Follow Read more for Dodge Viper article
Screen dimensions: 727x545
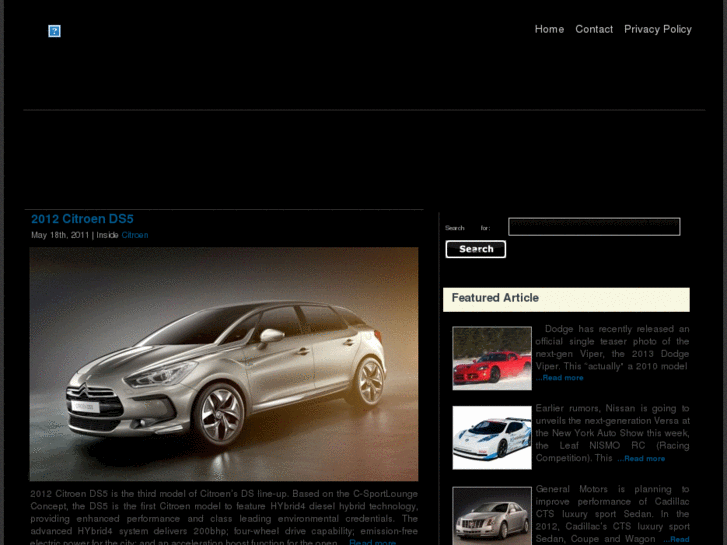coord(560,378)
